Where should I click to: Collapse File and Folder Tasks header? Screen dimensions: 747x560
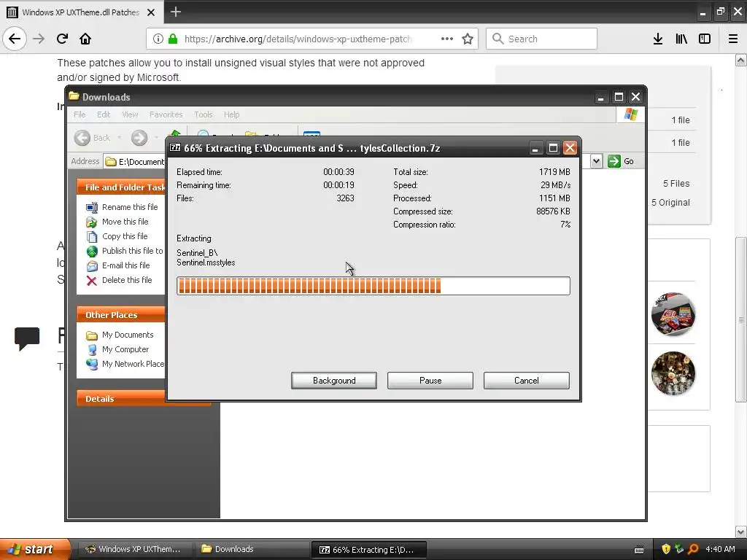point(121,187)
